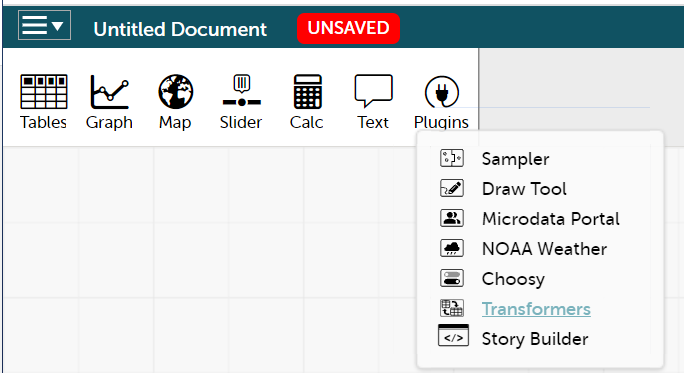Toggle the Plugins plug icon menu
This screenshot has height=373, width=684.
pyautogui.click(x=441, y=92)
